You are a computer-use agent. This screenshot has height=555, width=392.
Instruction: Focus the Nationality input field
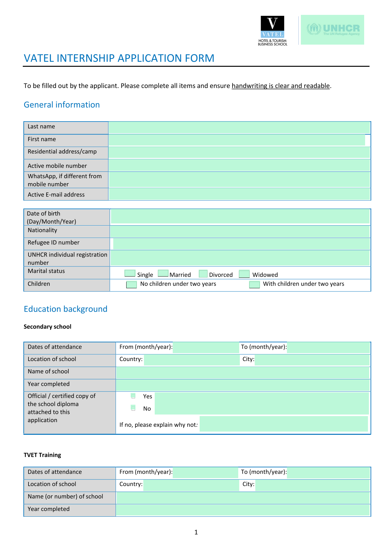tap(240, 231)
